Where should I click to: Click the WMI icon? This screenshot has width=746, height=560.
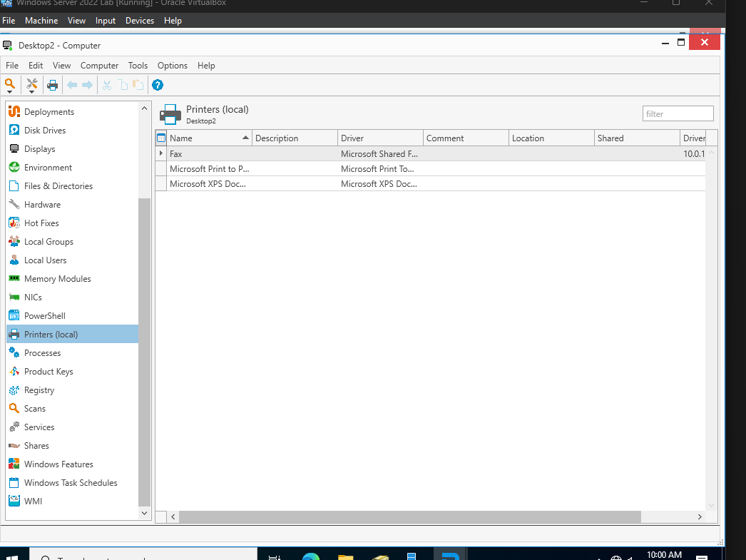14,501
